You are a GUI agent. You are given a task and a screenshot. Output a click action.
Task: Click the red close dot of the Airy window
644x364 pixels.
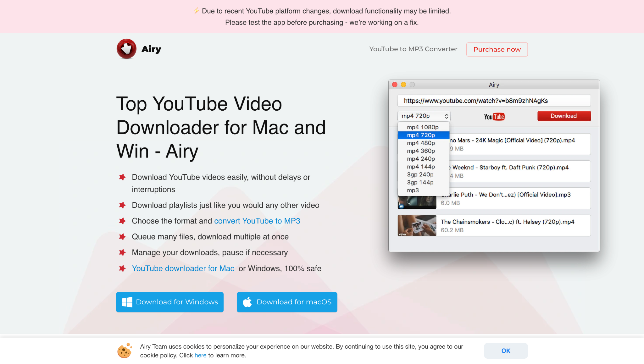click(395, 85)
